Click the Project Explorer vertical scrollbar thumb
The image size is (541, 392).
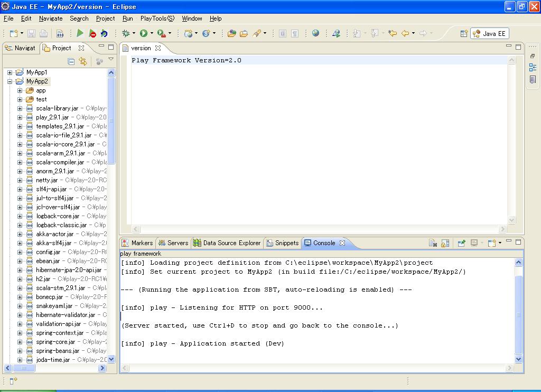111,120
